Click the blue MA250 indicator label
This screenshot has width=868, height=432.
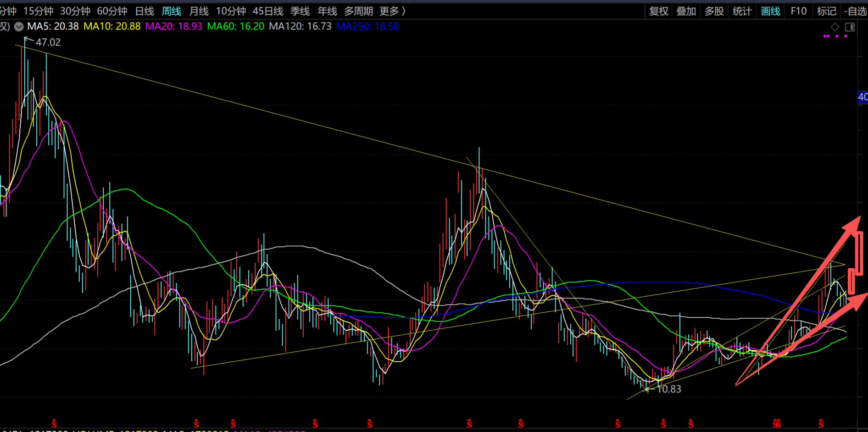[x=367, y=27]
